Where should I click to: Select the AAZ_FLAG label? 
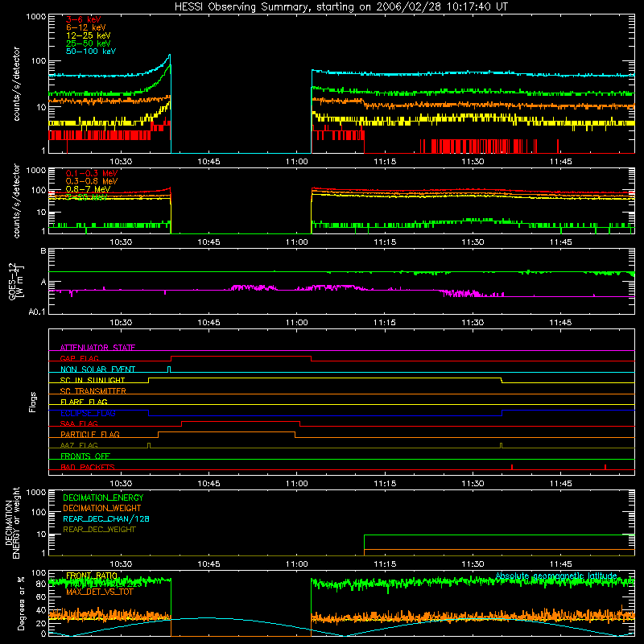coord(79,445)
